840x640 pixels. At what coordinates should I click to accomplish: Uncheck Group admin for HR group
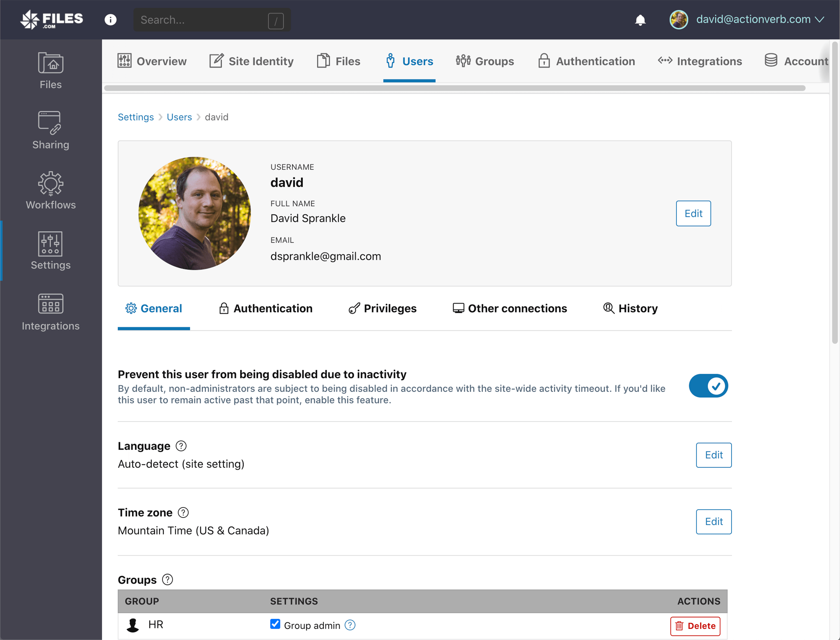click(x=275, y=624)
